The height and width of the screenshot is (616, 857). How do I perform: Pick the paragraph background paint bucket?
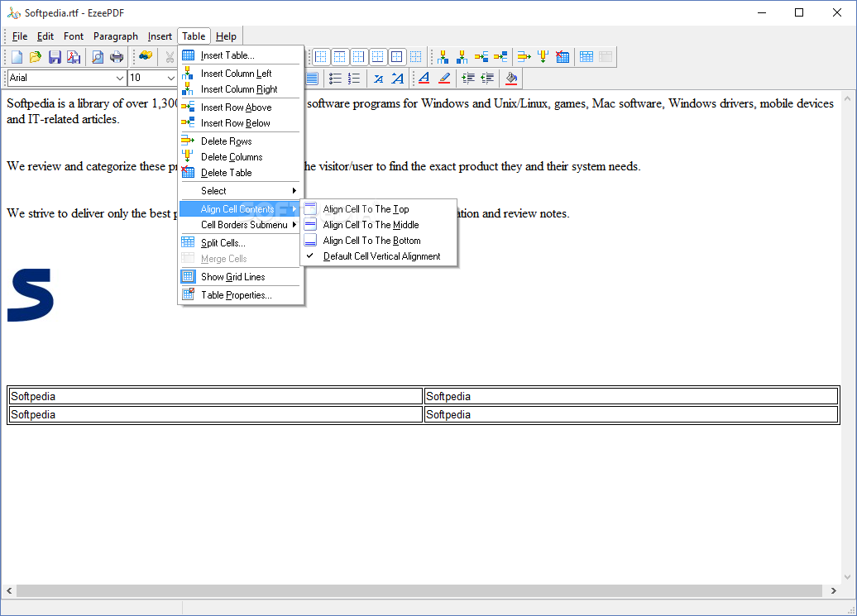point(511,79)
